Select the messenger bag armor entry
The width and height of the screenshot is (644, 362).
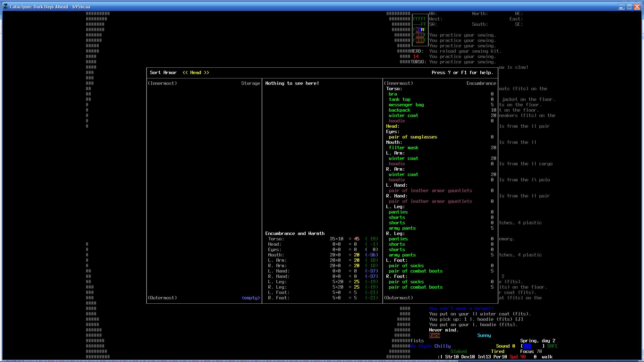tap(406, 105)
